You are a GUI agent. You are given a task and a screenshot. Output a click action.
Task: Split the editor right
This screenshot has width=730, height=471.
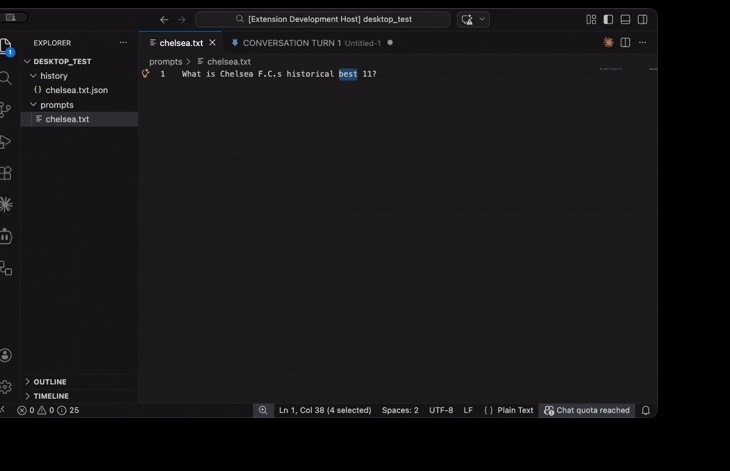click(x=625, y=42)
